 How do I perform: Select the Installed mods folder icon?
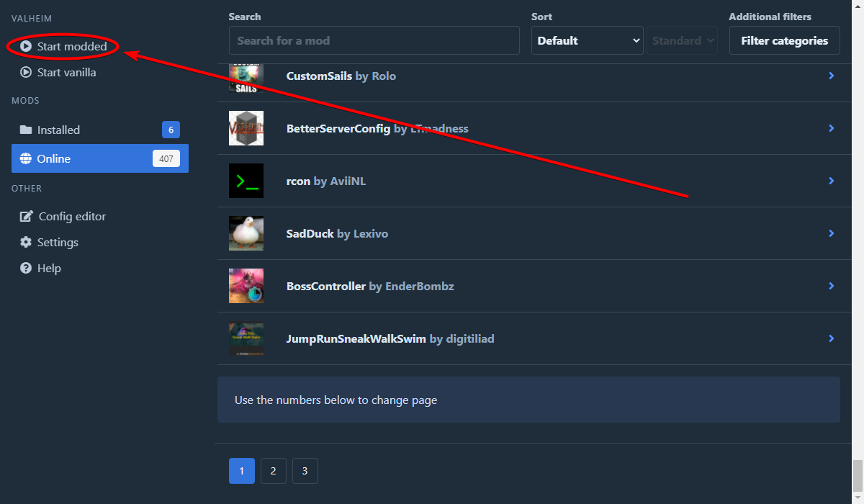(x=27, y=130)
